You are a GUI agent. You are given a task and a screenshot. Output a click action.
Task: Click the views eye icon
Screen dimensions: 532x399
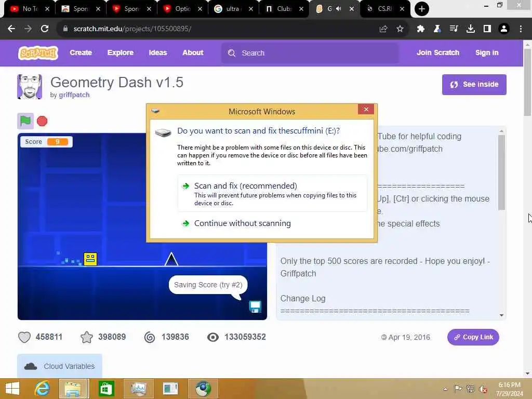[213, 337]
